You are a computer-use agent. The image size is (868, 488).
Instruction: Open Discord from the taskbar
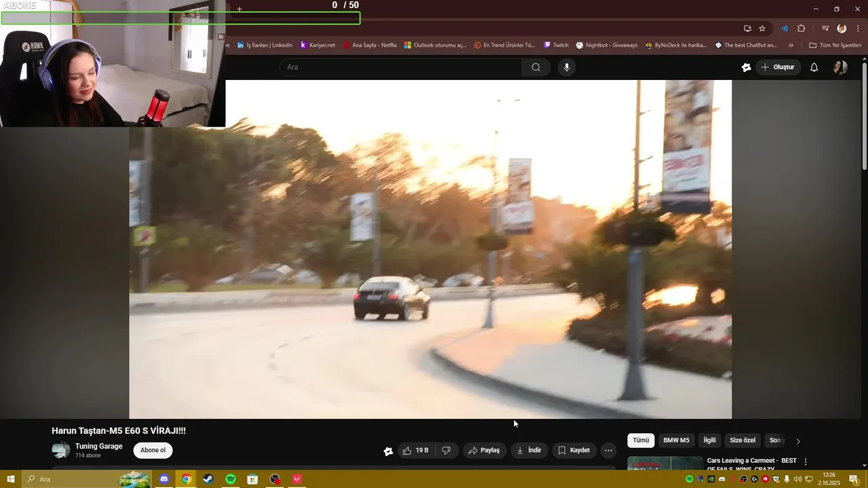(x=163, y=479)
